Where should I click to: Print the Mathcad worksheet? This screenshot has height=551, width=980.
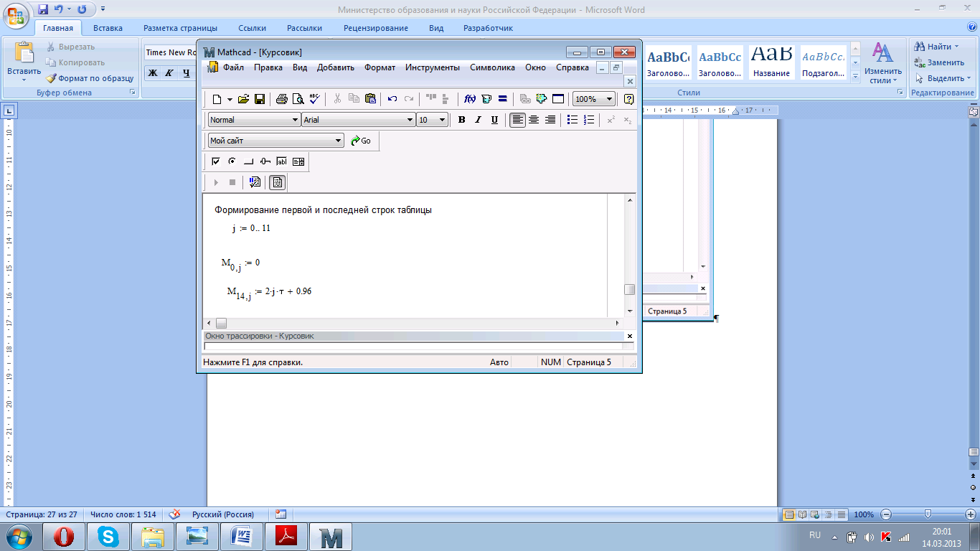[x=282, y=99]
